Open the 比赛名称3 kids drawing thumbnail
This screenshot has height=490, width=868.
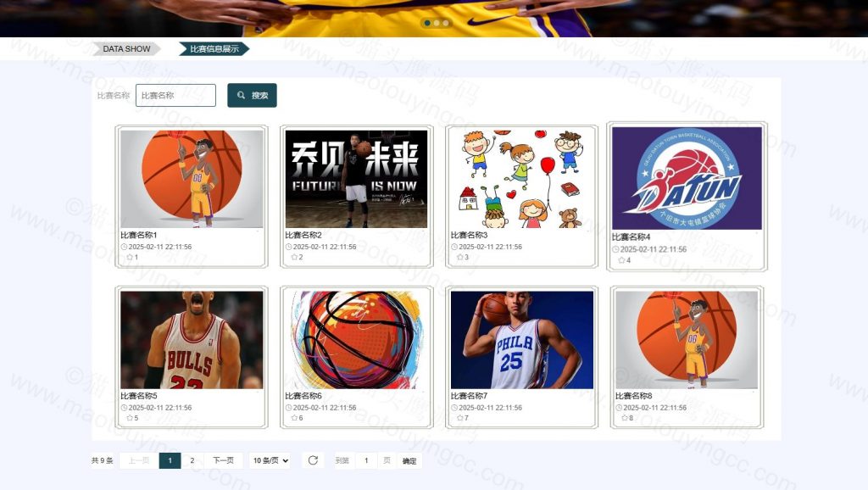pos(521,179)
